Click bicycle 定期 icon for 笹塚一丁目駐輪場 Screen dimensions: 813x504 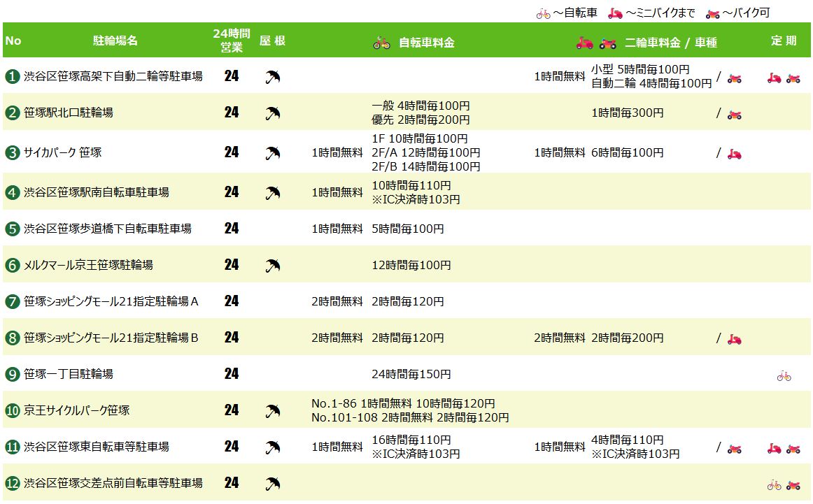click(784, 376)
